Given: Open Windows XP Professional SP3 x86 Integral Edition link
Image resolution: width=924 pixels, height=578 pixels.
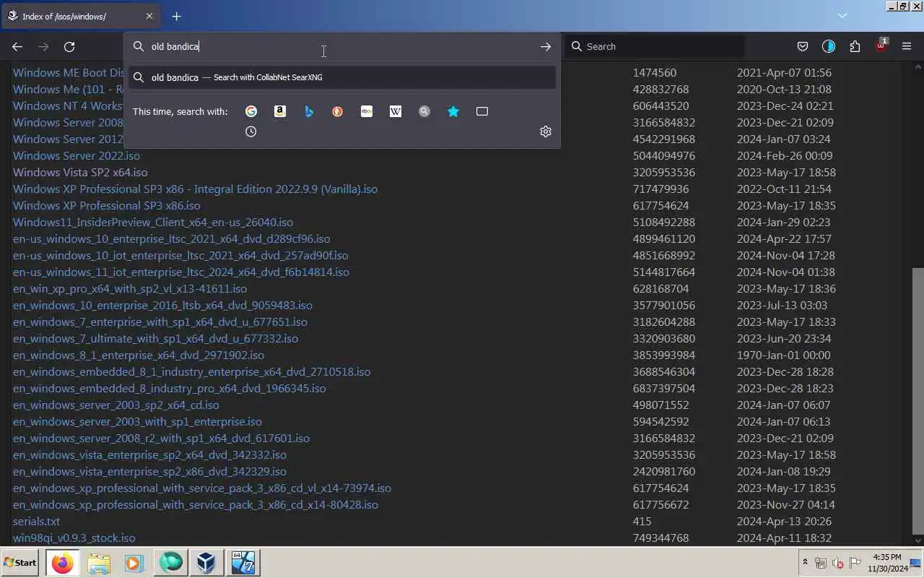Looking at the screenshot, I should (195, 189).
